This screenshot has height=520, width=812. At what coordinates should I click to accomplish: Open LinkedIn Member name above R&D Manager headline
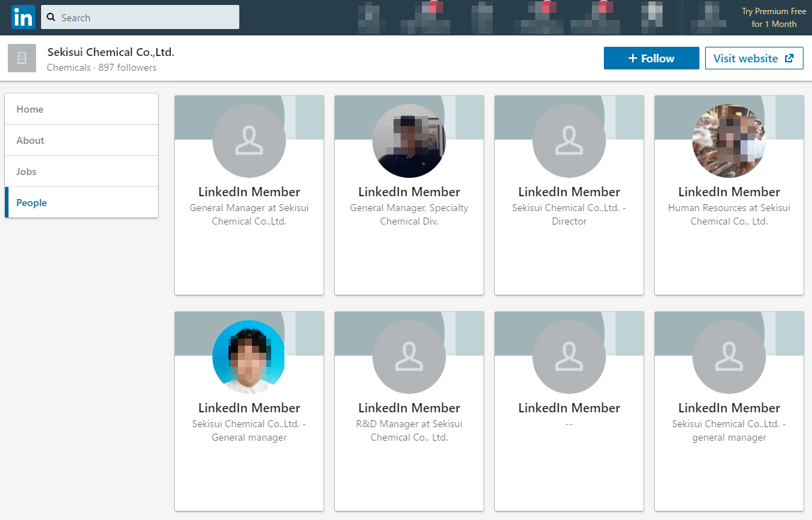pyautogui.click(x=409, y=408)
